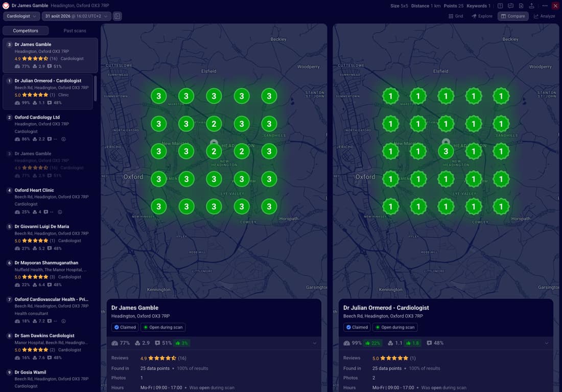Click the competitors list scrollbar
Image resolution: width=562 pixels, height=392 pixels.
coord(96,88)
